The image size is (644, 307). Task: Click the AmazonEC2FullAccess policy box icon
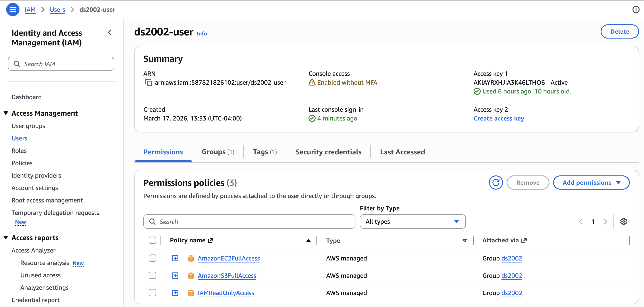191,258
